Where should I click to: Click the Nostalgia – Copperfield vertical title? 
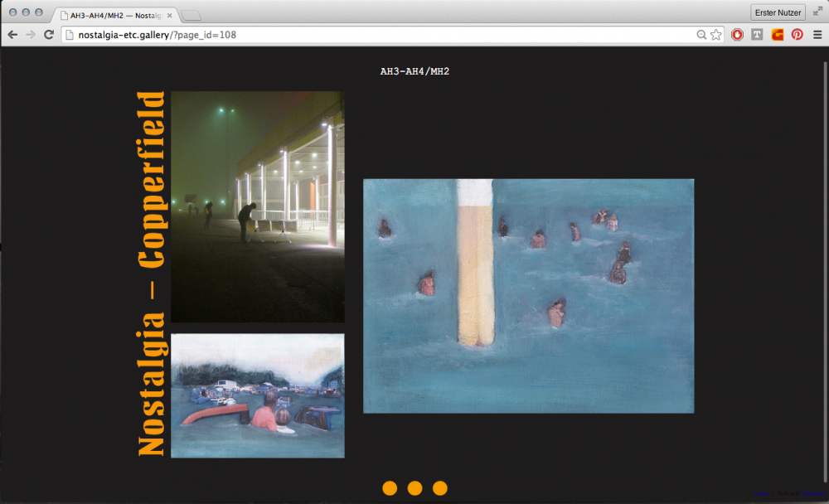152,274
